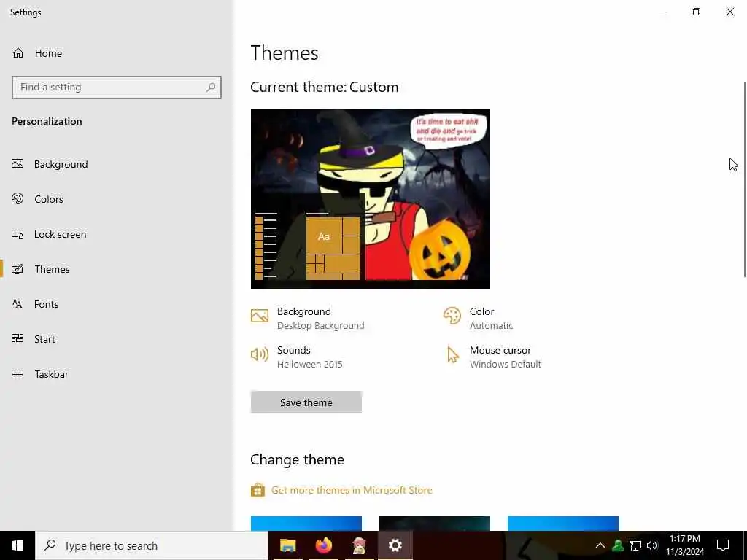Open the Windows Start button

18,545
